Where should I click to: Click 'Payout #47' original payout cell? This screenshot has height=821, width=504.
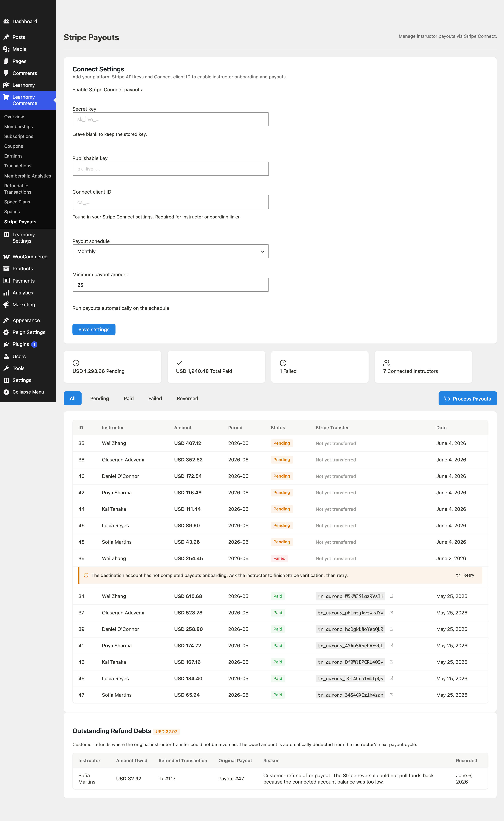tap(231, 778)
